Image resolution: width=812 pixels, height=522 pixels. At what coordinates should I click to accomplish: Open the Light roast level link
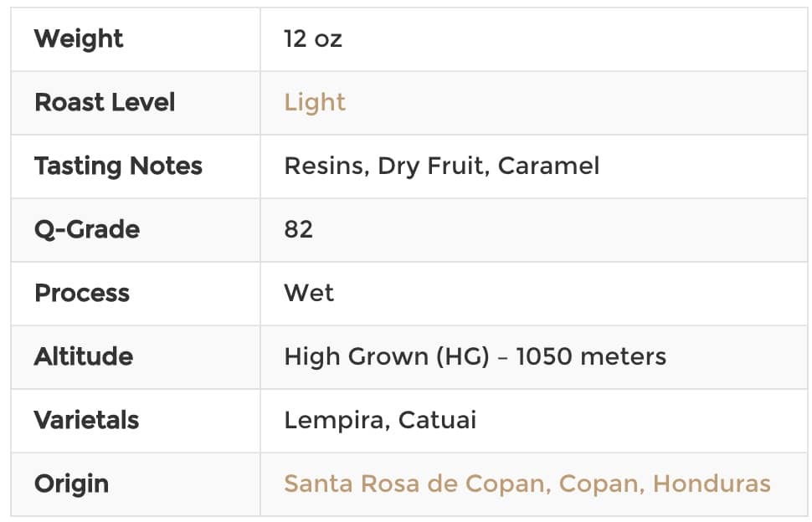coord(315,102)
